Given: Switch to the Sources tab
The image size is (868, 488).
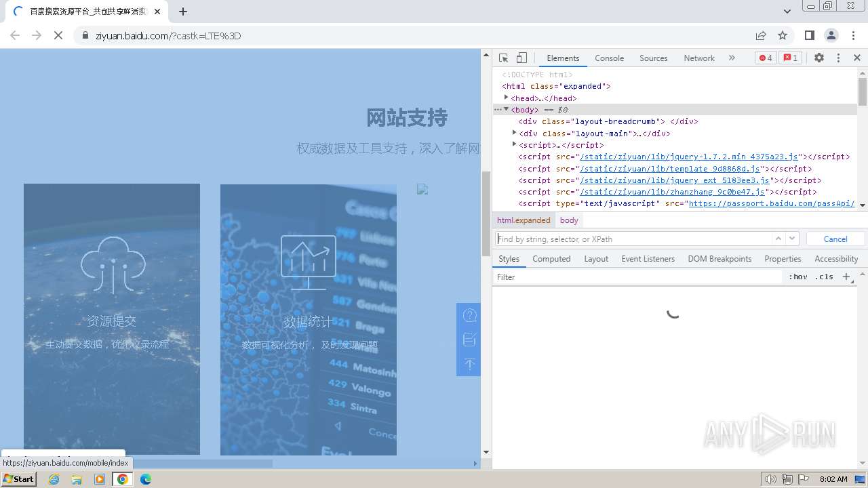Looking at the screenshot, I should (x=654, y=58).
